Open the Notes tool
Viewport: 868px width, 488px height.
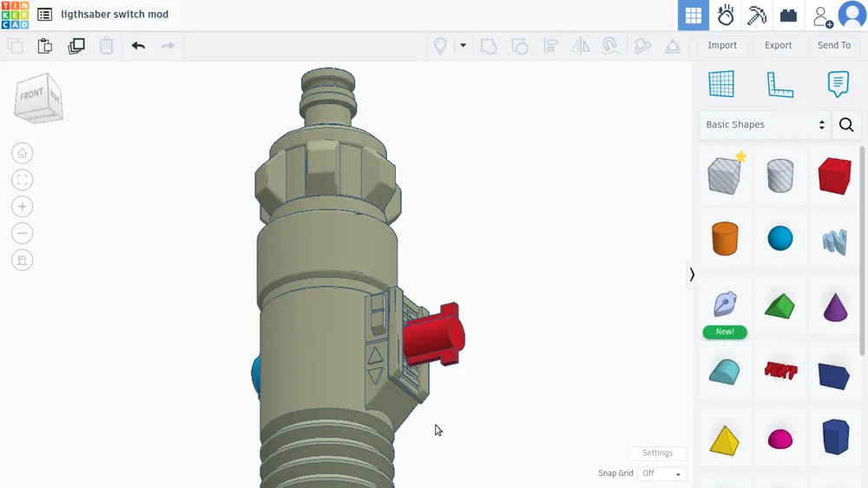click(x=838, y=84)
